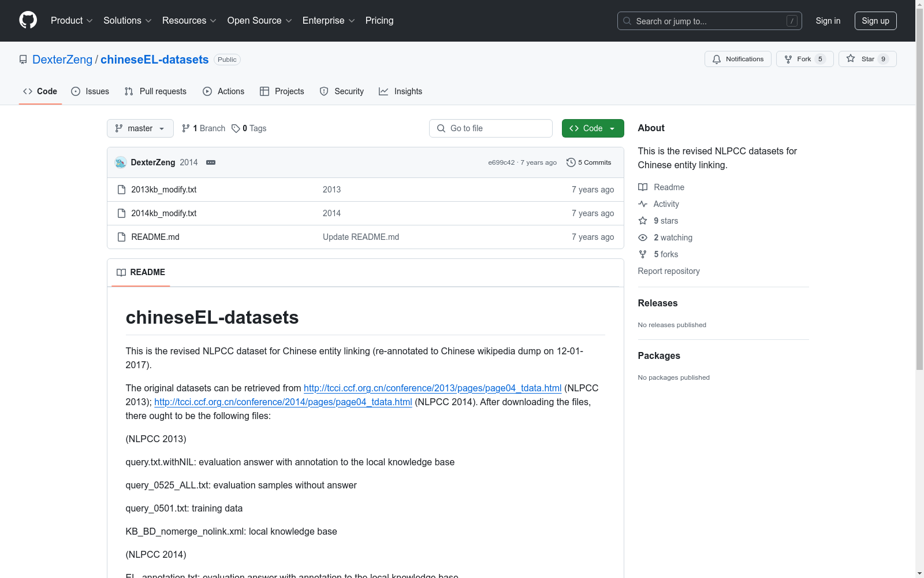Click the README book icon in the file header
The width and height of the screenshot is (924, 578).
coord(121,272)
